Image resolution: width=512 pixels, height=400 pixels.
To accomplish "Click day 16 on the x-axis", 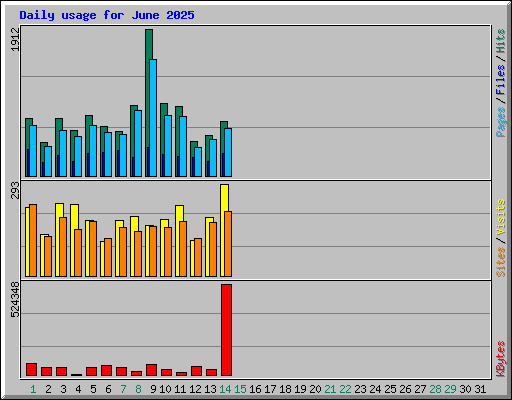I will click(x=255, y=389).
